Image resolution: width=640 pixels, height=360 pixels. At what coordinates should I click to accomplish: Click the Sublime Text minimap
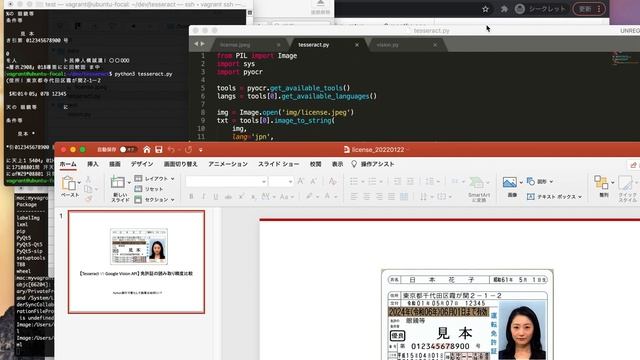624,59
